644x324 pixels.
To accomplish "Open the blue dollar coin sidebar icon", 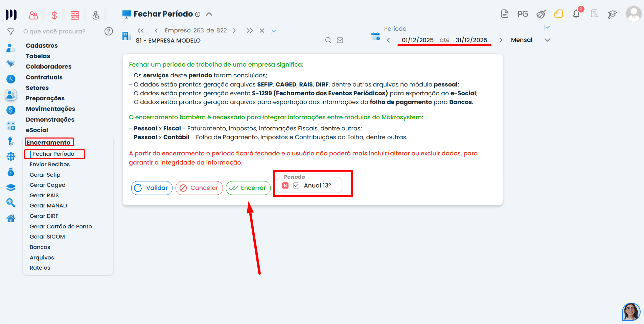I will point(11,110).
